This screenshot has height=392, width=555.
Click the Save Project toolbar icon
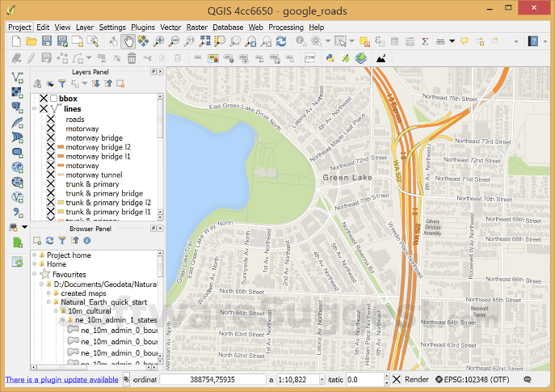click(47, 41)
